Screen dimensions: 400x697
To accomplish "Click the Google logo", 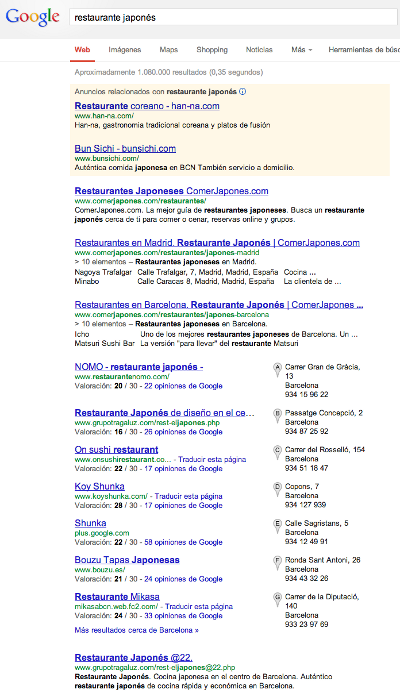I will (32, 18).
